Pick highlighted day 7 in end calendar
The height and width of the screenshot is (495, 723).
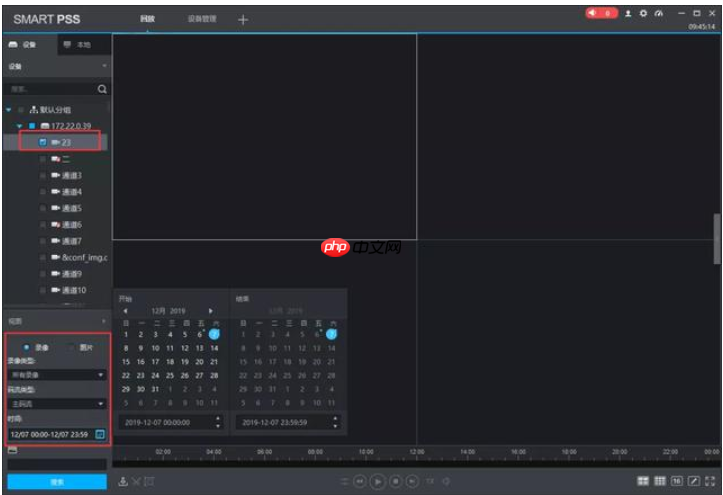(x=332, y=334)
